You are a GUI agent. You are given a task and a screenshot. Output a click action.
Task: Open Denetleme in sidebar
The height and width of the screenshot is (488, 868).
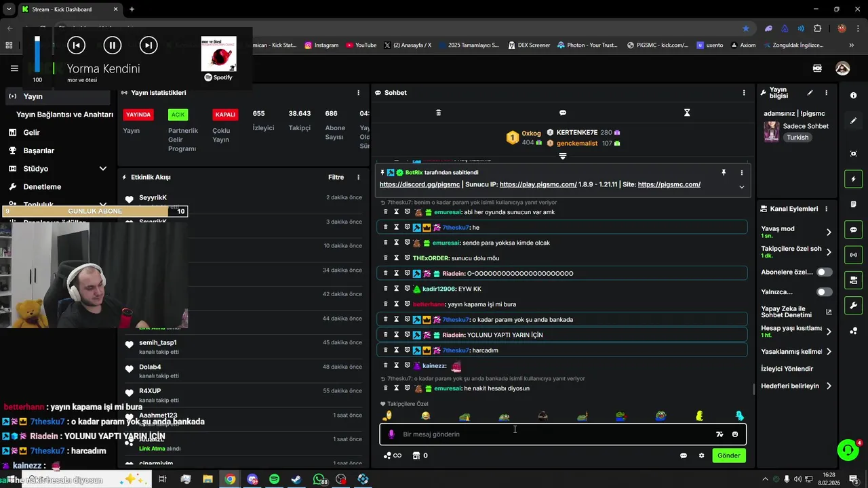[42, 186]
